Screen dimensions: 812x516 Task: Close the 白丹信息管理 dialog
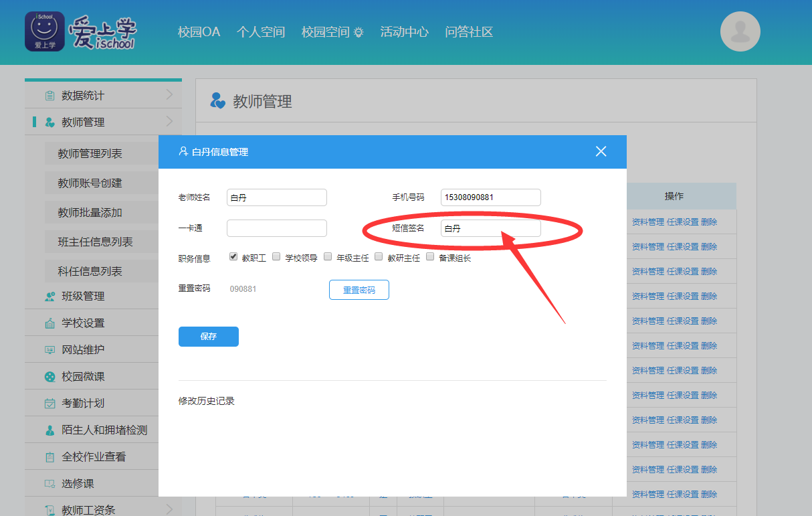click(x=601, y=151)
